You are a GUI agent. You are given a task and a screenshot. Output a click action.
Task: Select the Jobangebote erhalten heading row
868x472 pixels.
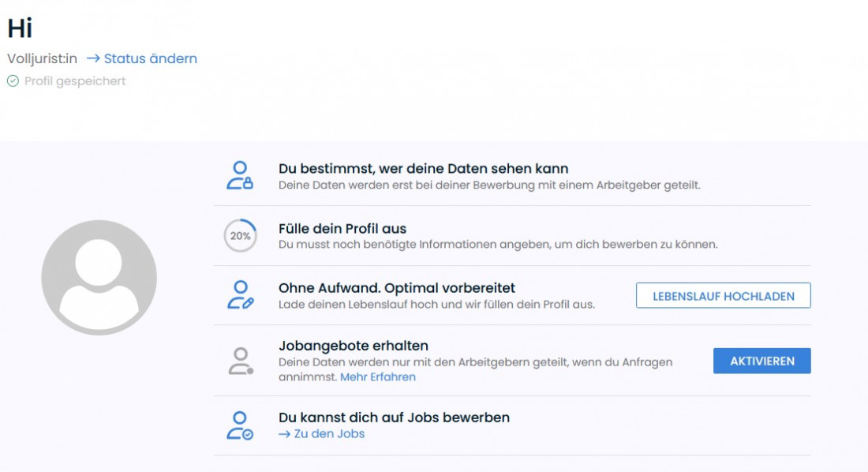coord(353,346)
